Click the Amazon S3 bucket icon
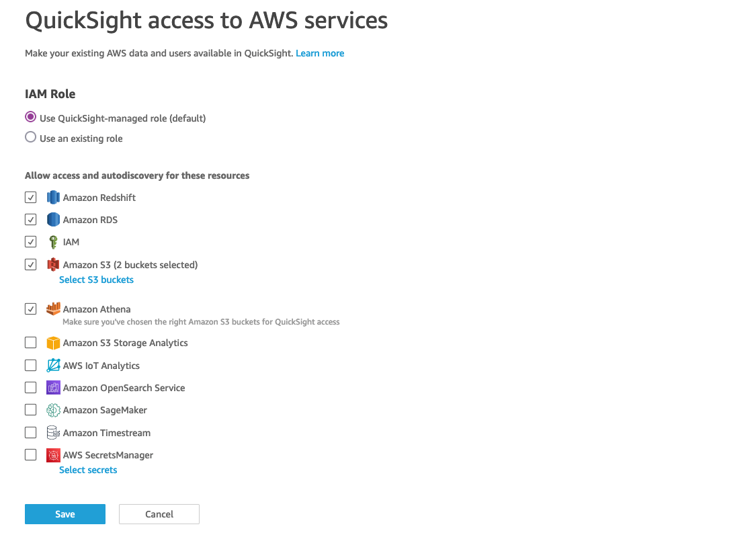 [53, 265]
